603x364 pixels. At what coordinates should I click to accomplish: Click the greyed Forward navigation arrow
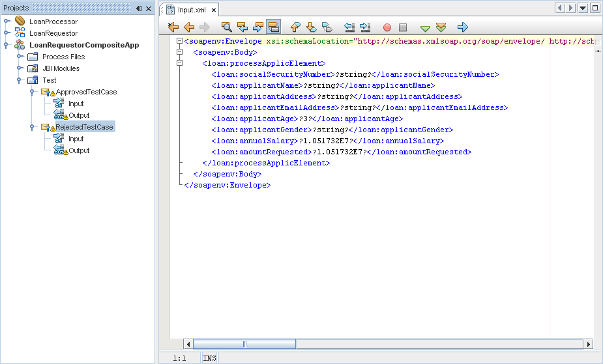point(205,27)
